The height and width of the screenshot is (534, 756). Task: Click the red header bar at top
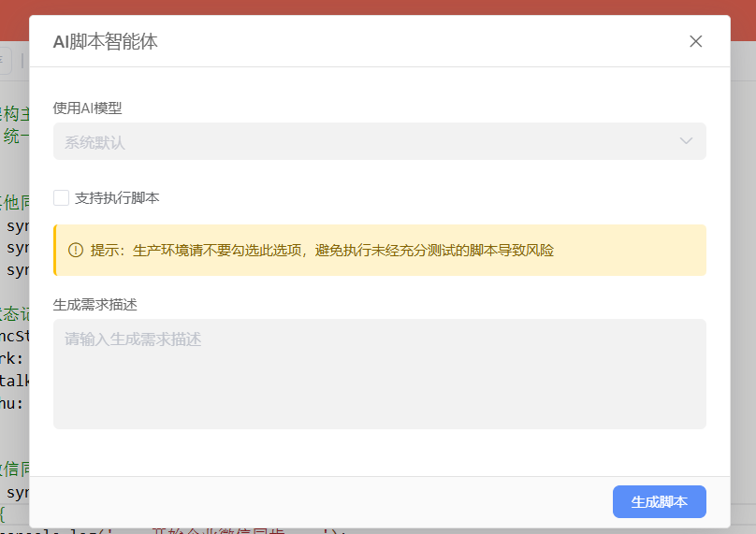[374, 7]
